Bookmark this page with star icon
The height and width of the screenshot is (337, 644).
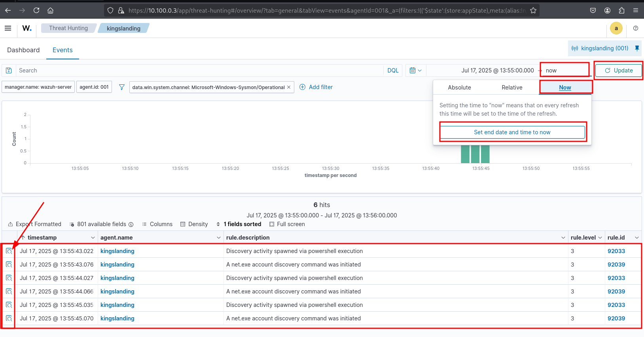pyautogui.click(x=533, y=10)
